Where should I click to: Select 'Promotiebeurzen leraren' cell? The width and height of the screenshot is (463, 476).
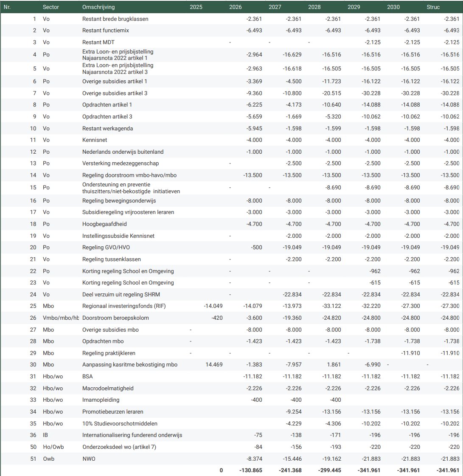112,411
